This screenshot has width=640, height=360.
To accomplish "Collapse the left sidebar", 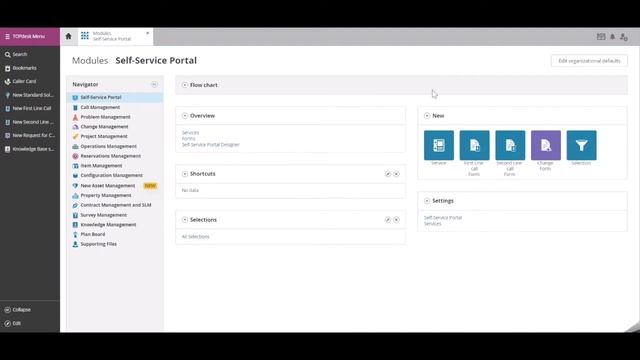I will (x=18, y=310).
